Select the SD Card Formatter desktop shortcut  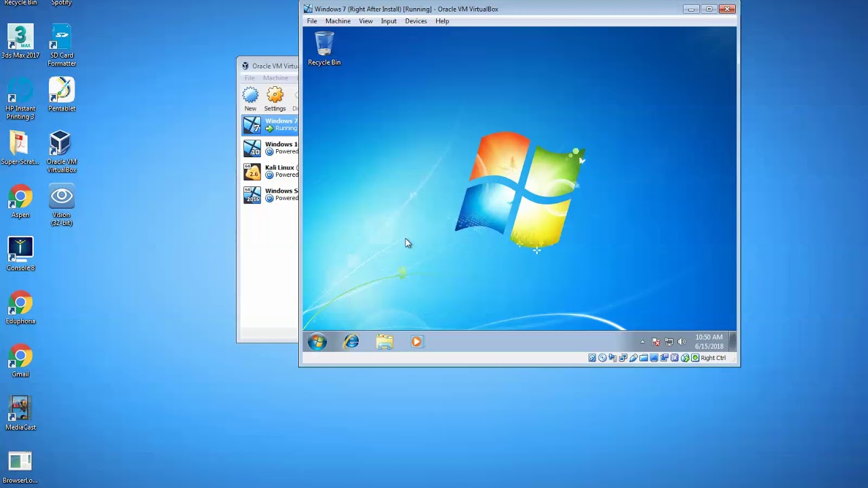tap(61, 45)
